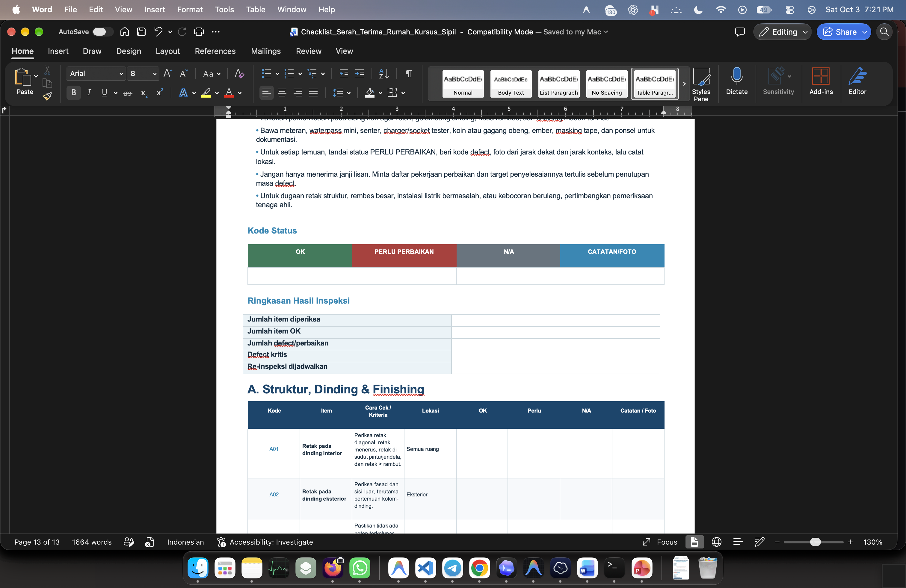This screenshot has height=588, width=906.
Task: Click the Format Painter brush icon
Action: [48, 96]
